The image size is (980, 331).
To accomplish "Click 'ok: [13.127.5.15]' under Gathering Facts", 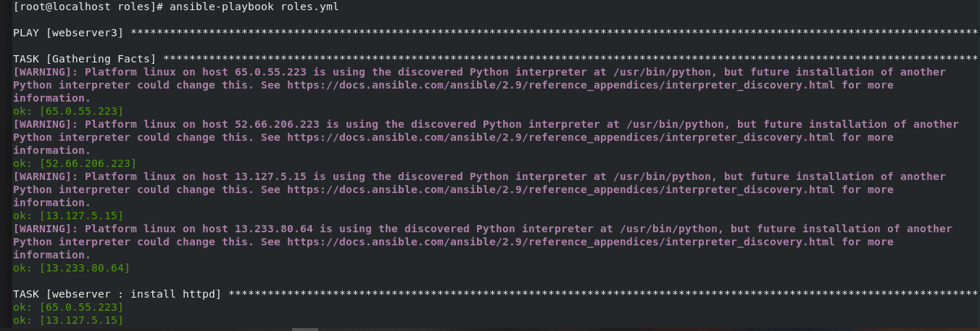I will [68, 216].
